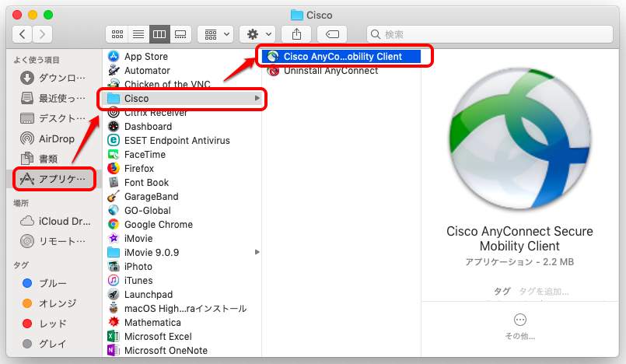Viewport: 626px width, 364px height.
Task: Select the グレイ tag
Action: (54, 344)
